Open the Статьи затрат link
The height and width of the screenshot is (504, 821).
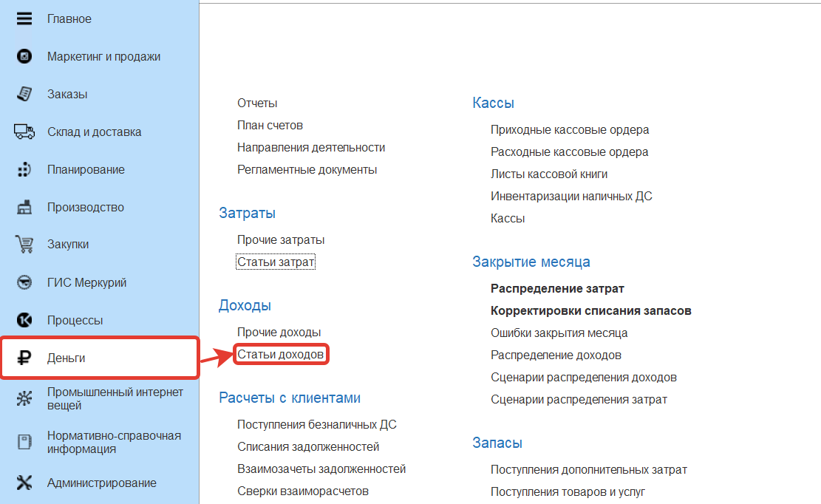point(276,262)
